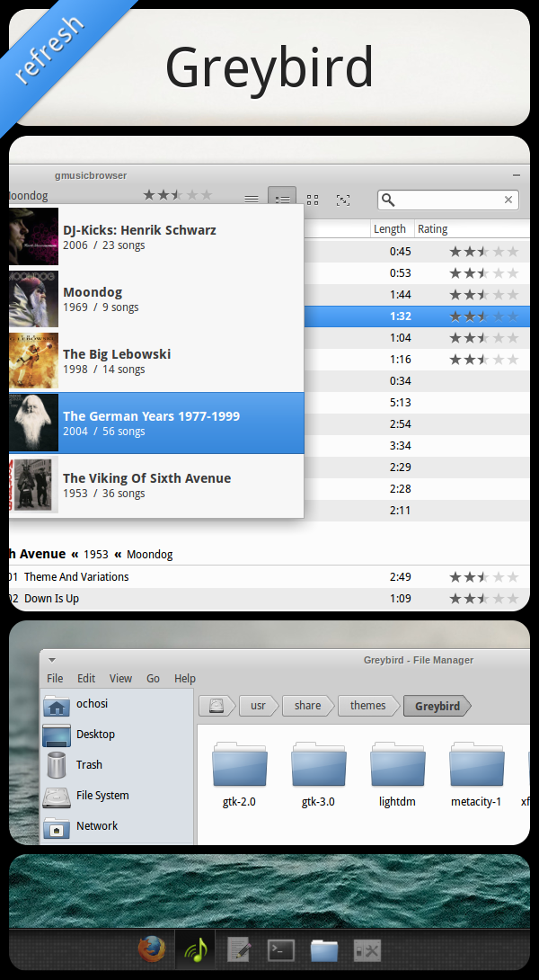This screenshot has width=539, height=980.
Task: Click the Length column header
Action: tap(390, 229)
